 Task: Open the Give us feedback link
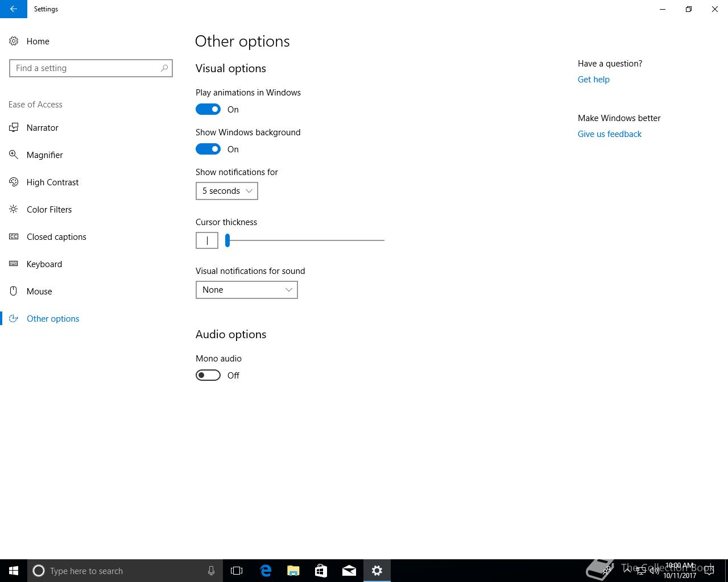[x=609, y=134]
